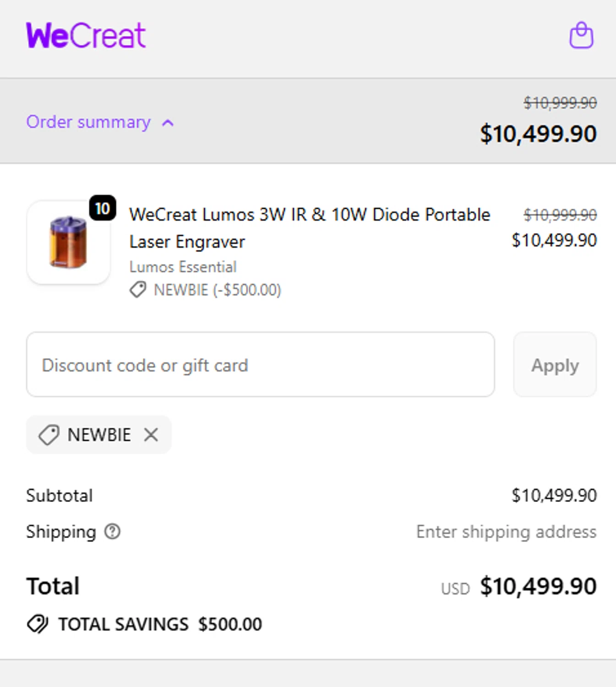Click the quantity 10 badge on product
This screenshot has height=687, width=616.
(x=103, y=208)
